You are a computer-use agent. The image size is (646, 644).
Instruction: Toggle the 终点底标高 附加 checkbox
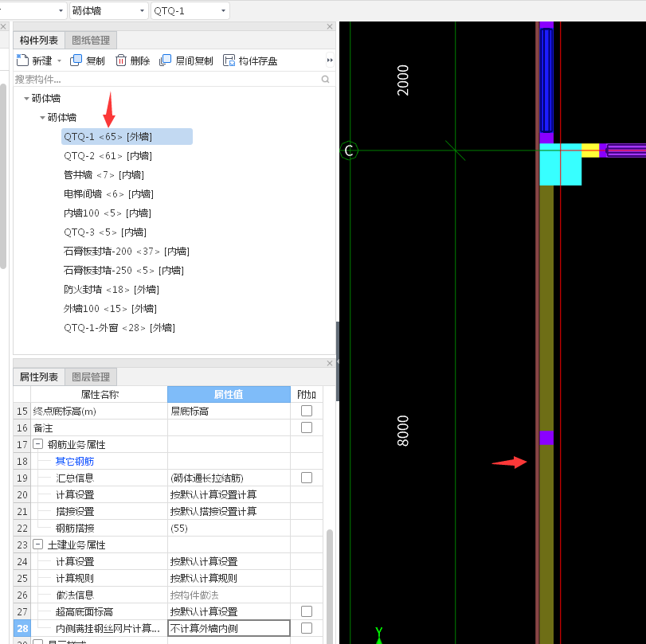tap(307, 411)
